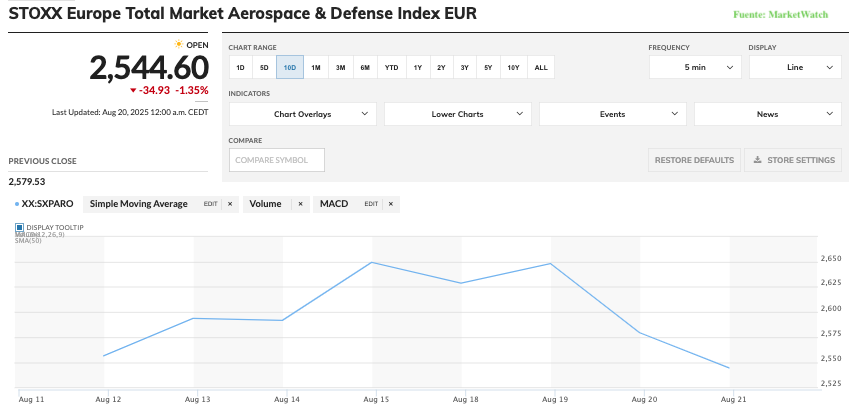
Task: Click the Aug 15 peak on the chart line
Action: pyautogui.click(x=372, y=262)
